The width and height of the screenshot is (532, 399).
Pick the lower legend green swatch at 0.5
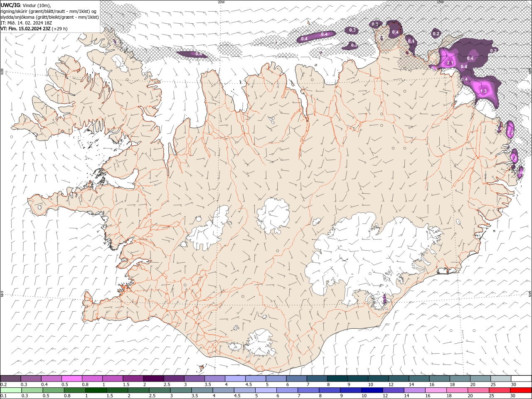coord(54,390)
